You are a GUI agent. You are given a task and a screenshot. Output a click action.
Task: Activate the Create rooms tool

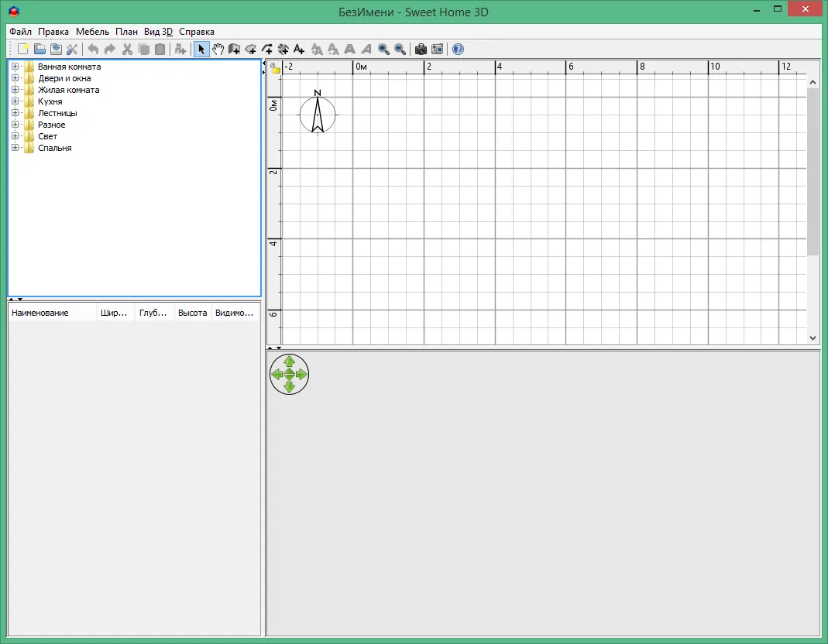[x=250, y=49]
